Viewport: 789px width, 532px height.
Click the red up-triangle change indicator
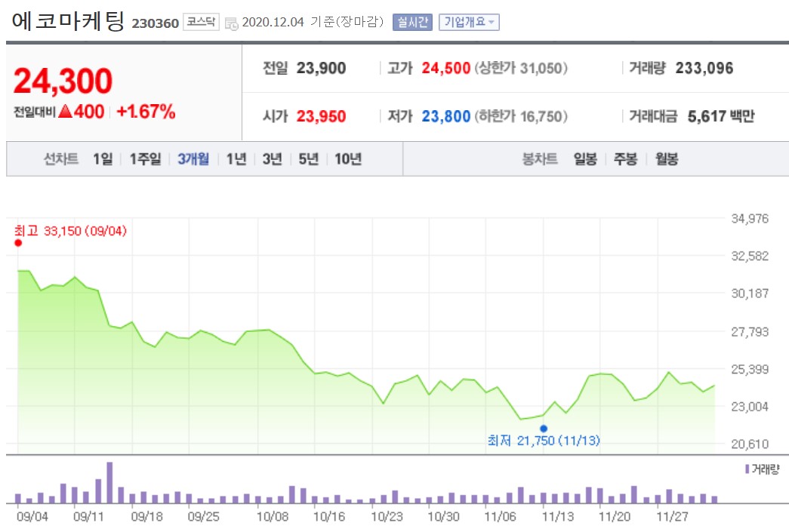[66, 111]
